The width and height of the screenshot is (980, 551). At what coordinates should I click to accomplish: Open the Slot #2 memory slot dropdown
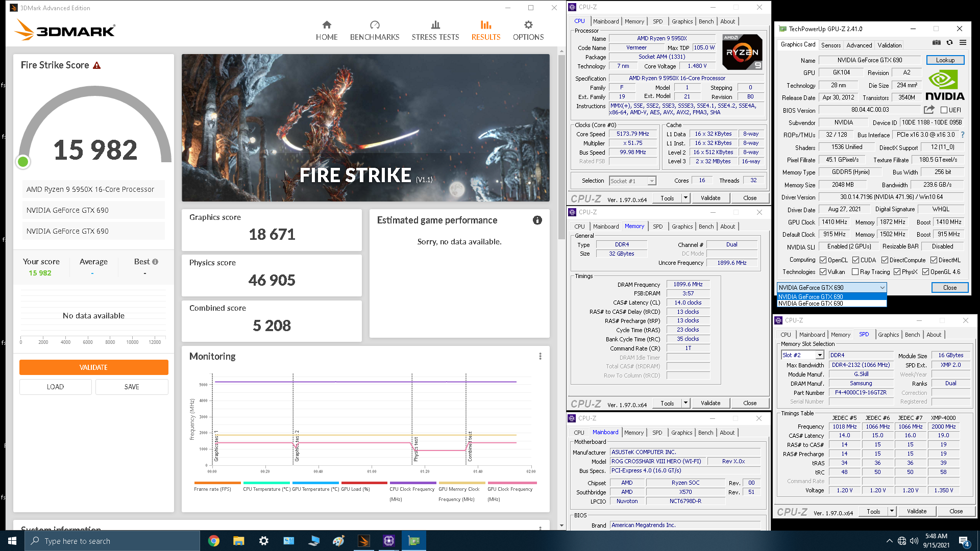tap(802, 355)
